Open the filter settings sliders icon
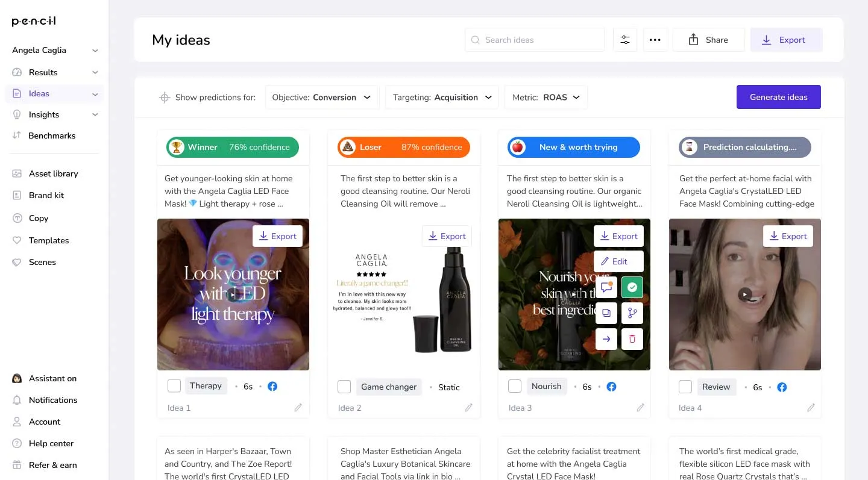The image size is (868, 480). point(625,40)
